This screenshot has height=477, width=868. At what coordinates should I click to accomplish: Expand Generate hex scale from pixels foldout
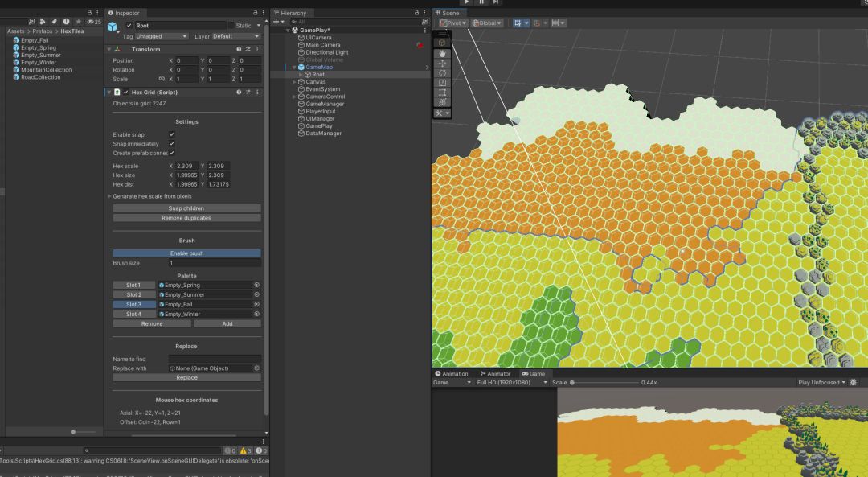[x=110, y=196]
